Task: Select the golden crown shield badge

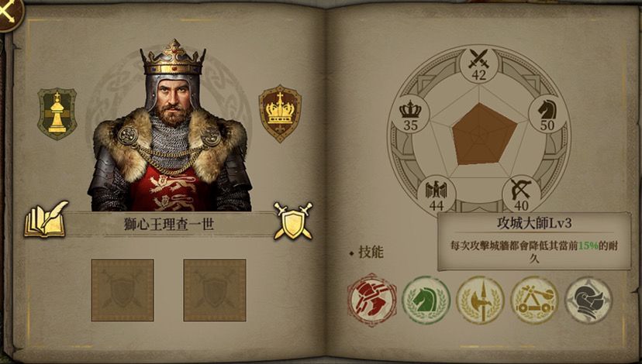Action: pyautogui.click(x=280, y=113)
